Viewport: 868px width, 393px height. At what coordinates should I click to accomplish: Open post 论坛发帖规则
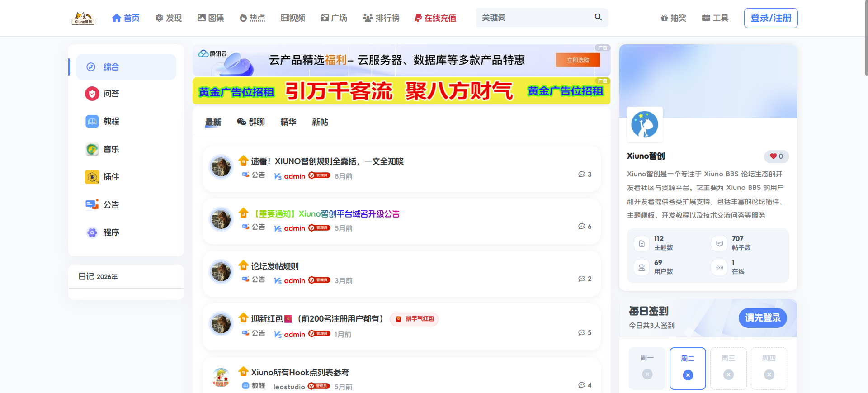tap(275, 266)
